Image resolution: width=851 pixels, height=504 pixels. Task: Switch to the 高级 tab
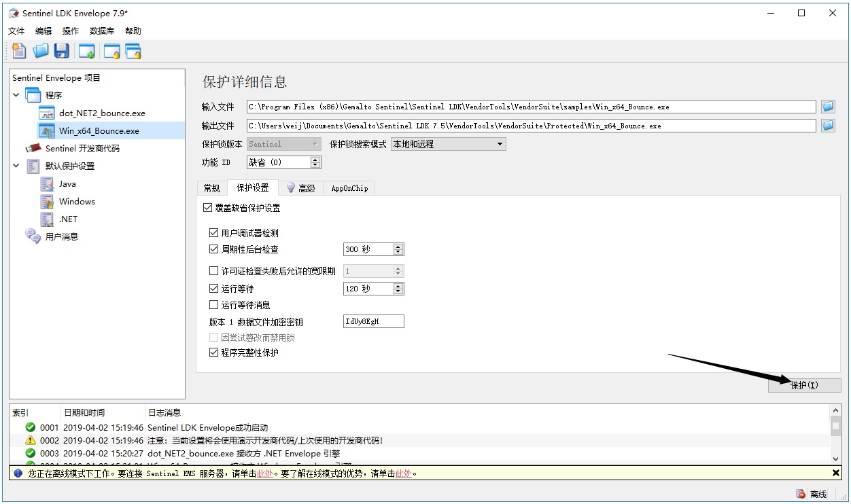coord(300,188)
